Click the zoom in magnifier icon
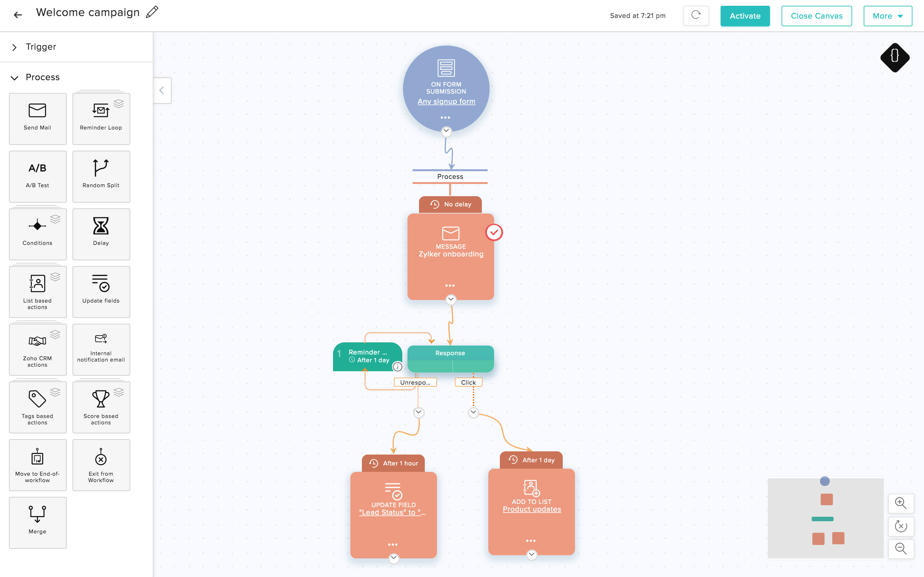924x577 pixels. pos(900,503)
